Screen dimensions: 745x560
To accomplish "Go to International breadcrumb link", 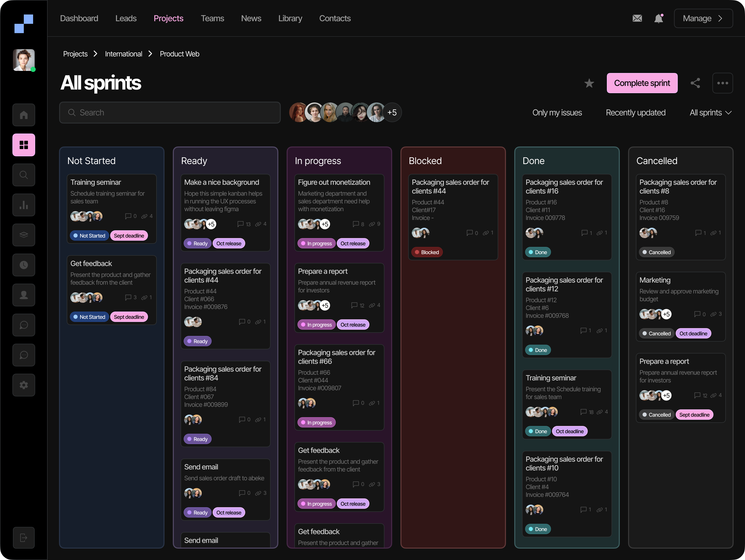I will click(123, 54).
